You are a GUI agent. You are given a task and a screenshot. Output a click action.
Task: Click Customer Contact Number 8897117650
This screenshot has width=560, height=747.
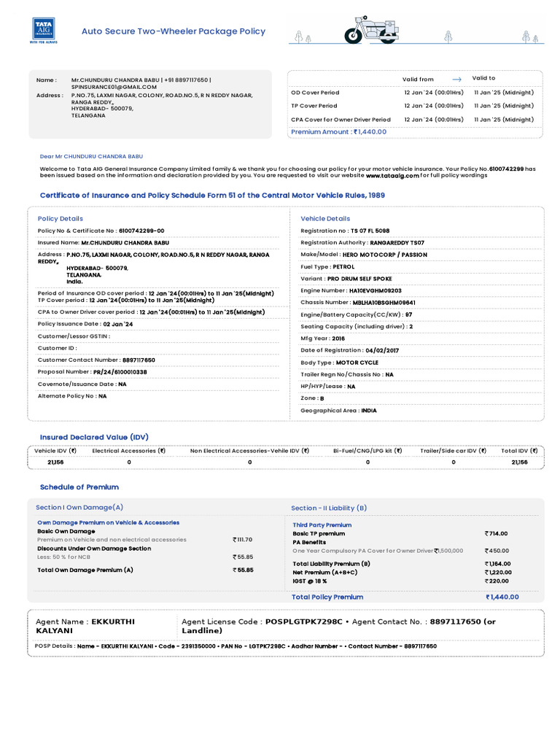96,360
